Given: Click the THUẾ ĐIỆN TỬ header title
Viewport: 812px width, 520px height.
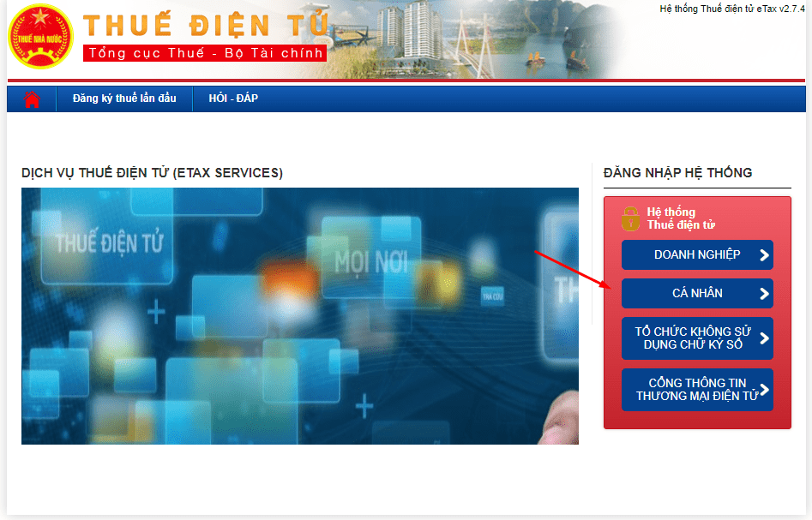Looking at the screenshot, I should pyautogui.click(x=206, y=25).
